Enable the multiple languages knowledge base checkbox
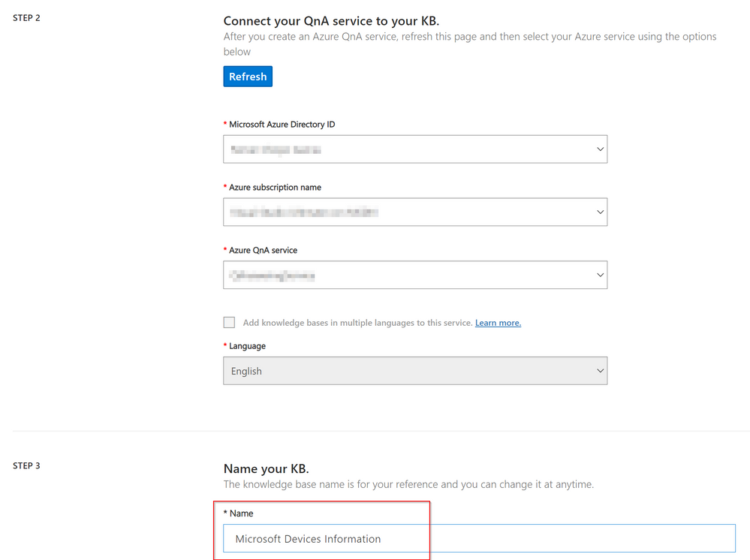Screen dimensions: 750x560 click(x=229, y=323)
